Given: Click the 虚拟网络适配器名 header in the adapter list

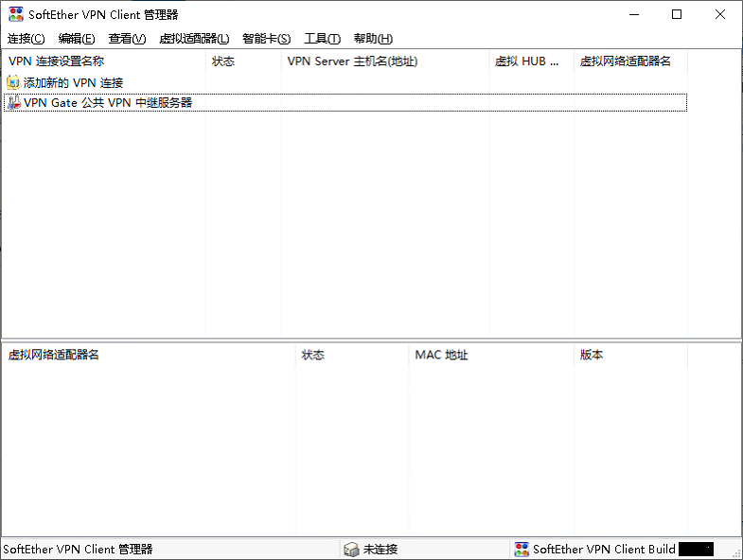Looking at the screenshot, I should 149,355.
